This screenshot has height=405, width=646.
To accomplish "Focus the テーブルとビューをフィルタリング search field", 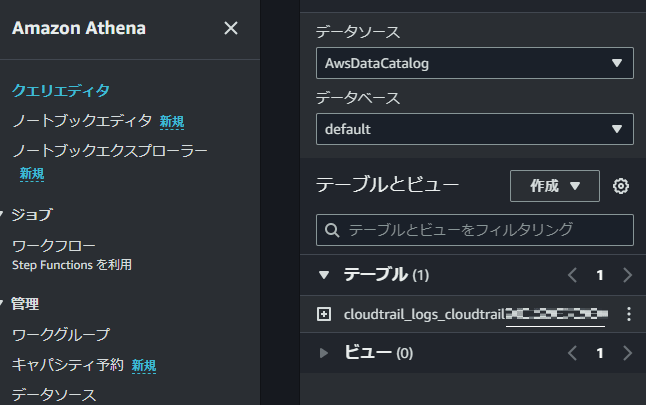I will tap(475, 230).
